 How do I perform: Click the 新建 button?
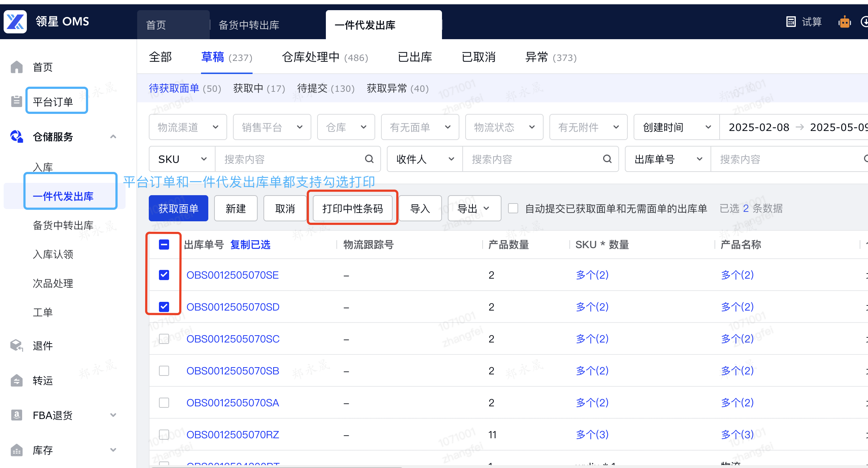(x=236, y=208)
